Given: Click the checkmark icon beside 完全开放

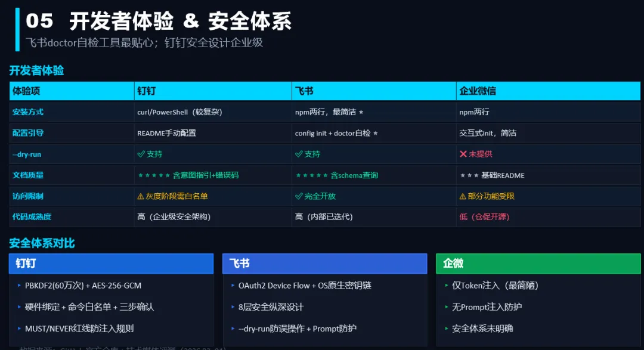Looking at the screenshot, I should click(x=299, y=196).
